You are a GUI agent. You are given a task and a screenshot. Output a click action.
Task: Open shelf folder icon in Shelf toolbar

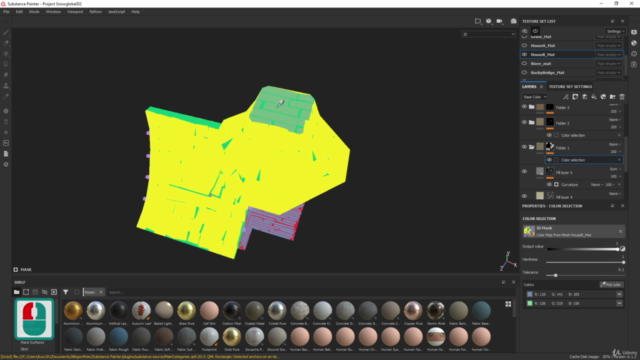click(16, 292)
